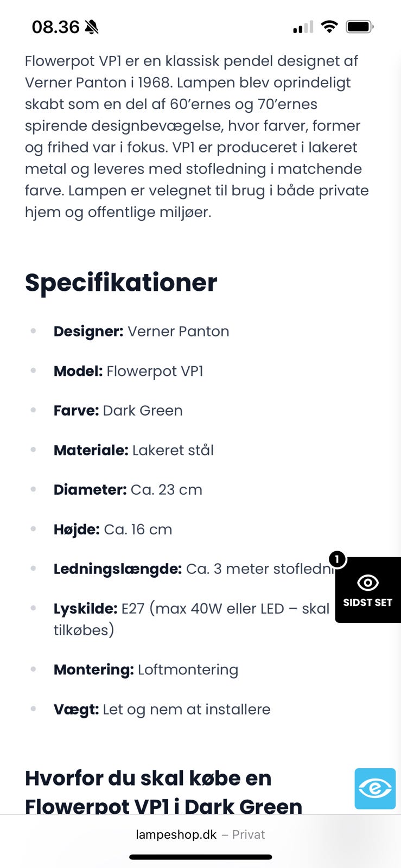Tap the Wi-Fi status icon
Image resolution: width=401 pixels, height=868 pixels.
(x=329, y=27)
